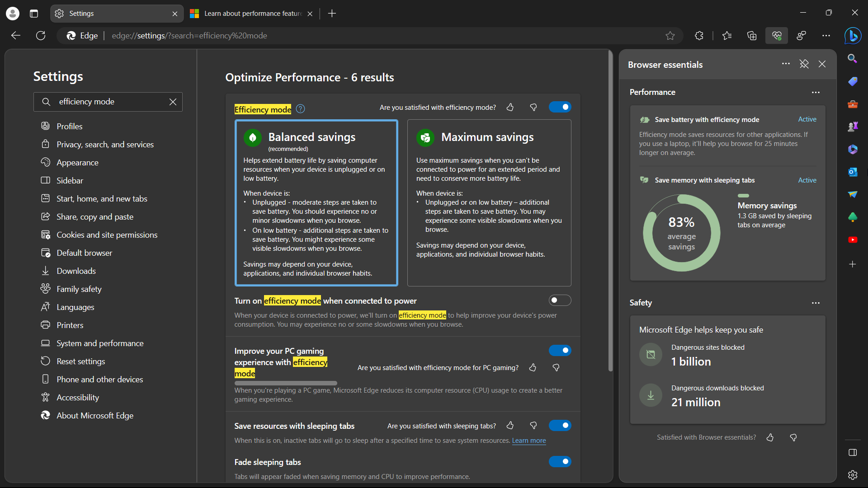Toggle Fade sleeping tabs switch
Image resolution: width=868 pixels, height=488 pixels.
tap(560, 462)
